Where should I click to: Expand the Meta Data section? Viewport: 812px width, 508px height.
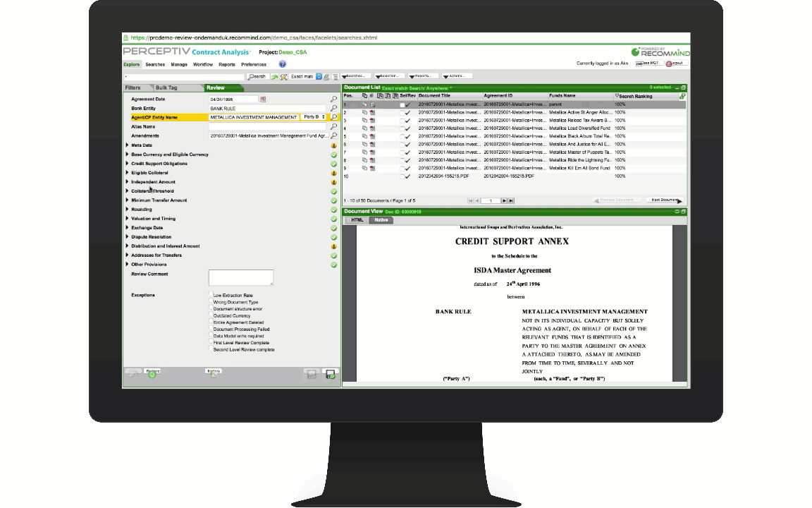click(128, 145)
